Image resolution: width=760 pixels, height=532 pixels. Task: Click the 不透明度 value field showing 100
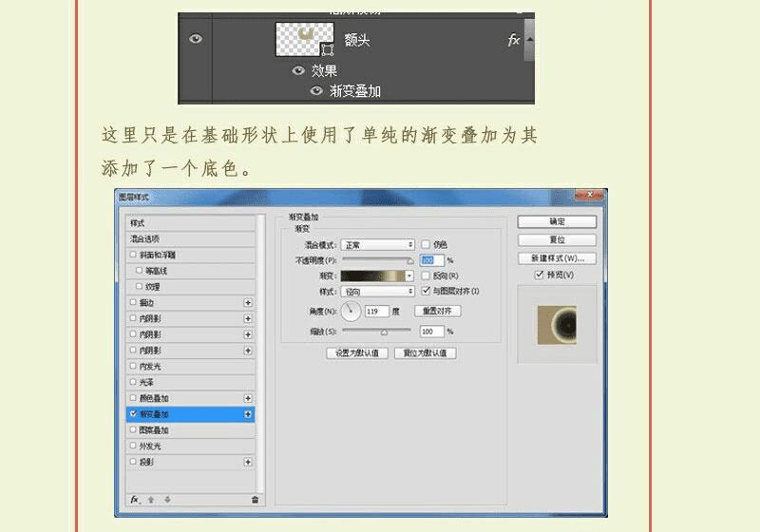coord(432,260)
